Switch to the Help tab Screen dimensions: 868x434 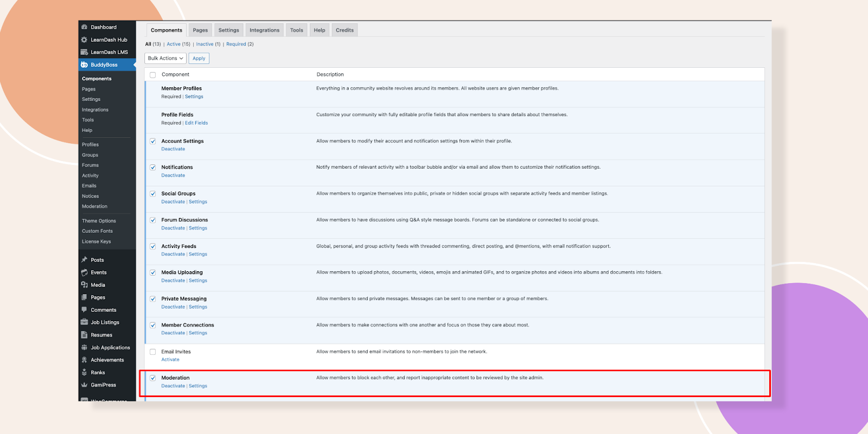click(x=320, y=30)
